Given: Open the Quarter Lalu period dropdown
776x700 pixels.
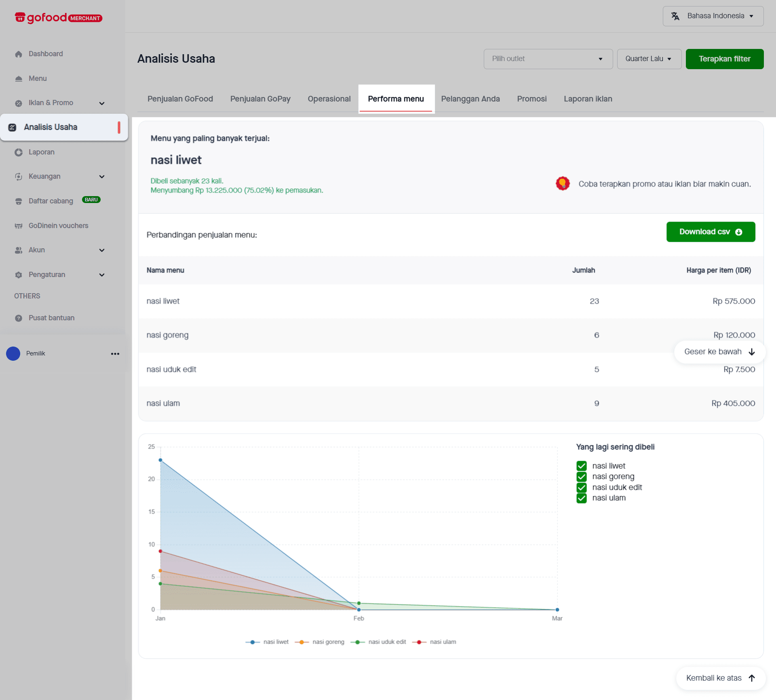Looking at the screenshot, I should click(x=649, y=59).
